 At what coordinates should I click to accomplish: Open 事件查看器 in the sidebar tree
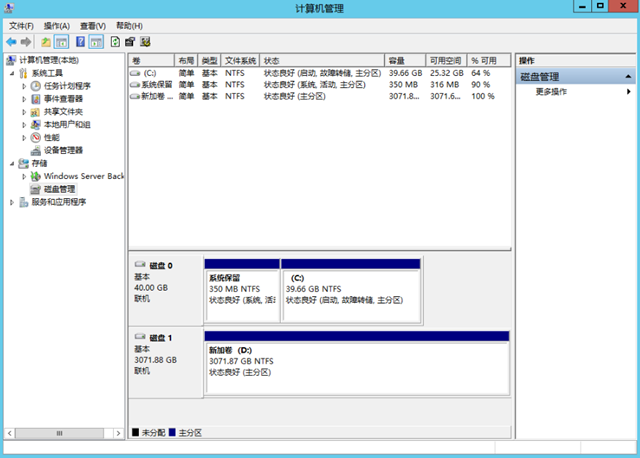click(x=63, y=99)
